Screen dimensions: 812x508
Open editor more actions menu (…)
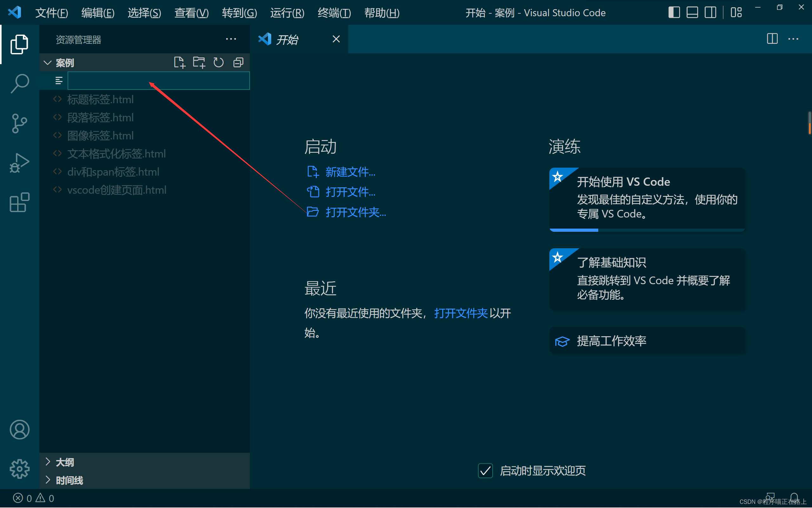(x=793, y=39)
